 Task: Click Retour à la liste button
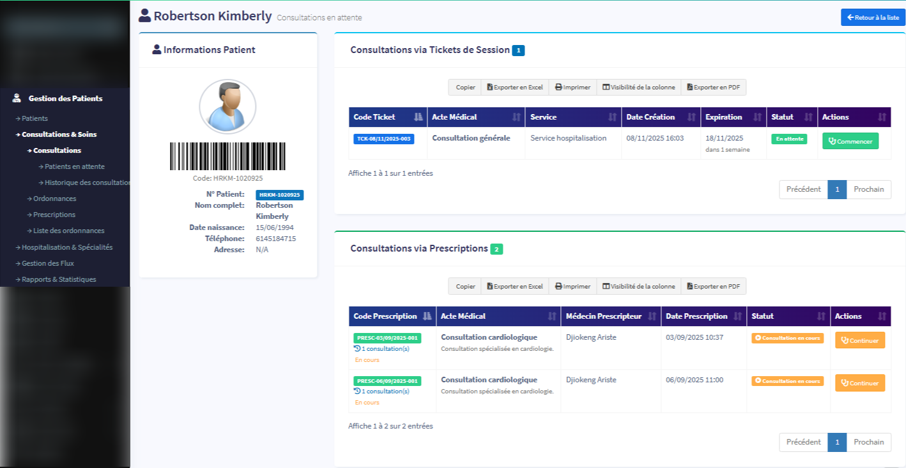(x=872, y=17)
